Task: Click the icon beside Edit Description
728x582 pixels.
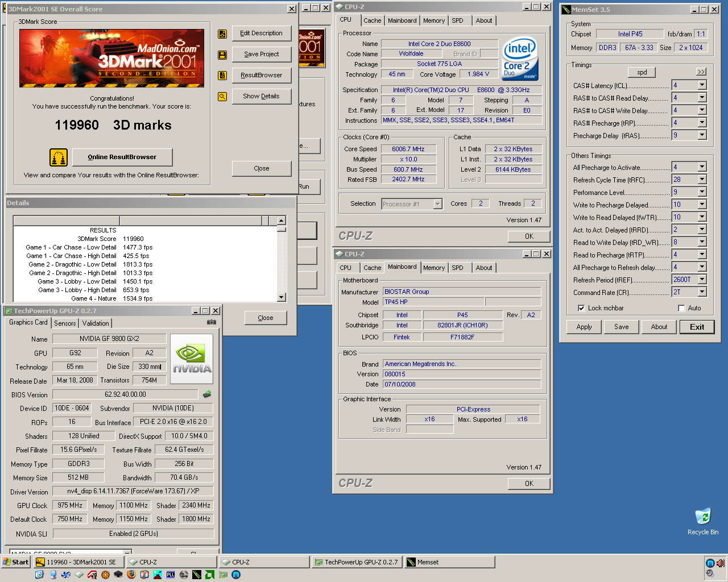Action: click(x=222, y=34)
